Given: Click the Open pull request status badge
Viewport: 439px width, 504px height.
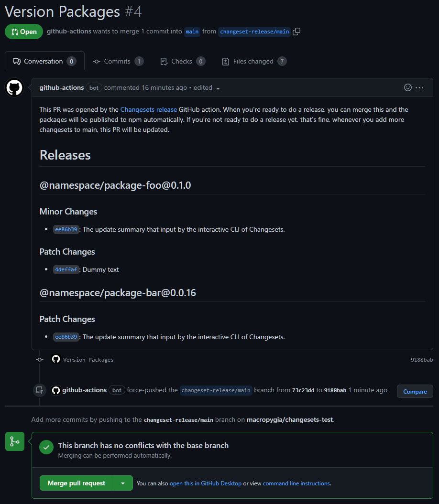Looking at the screenshot, I should 24,32.
